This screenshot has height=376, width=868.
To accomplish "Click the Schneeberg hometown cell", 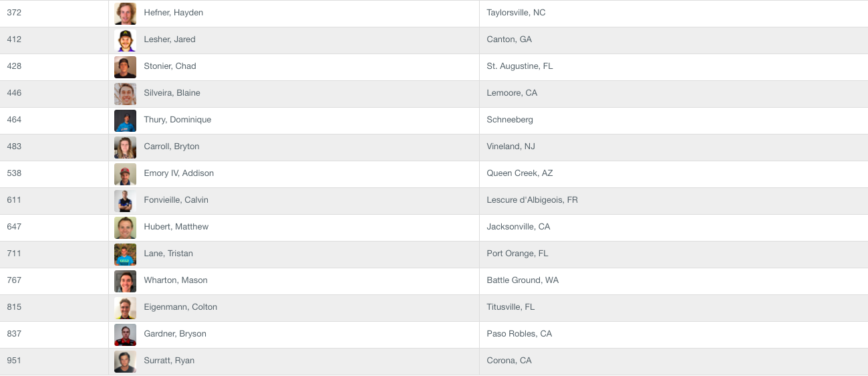I will pyautogui.click(x=674, y=121).
